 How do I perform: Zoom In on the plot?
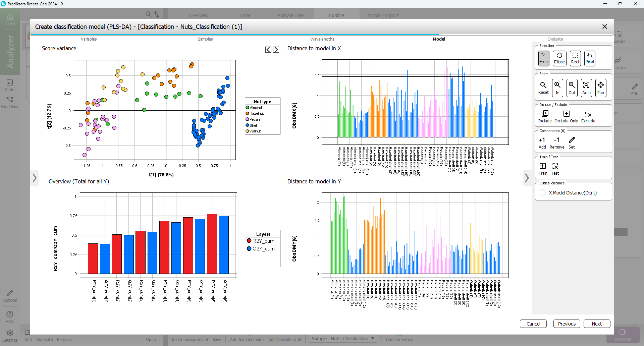(557, 88)
